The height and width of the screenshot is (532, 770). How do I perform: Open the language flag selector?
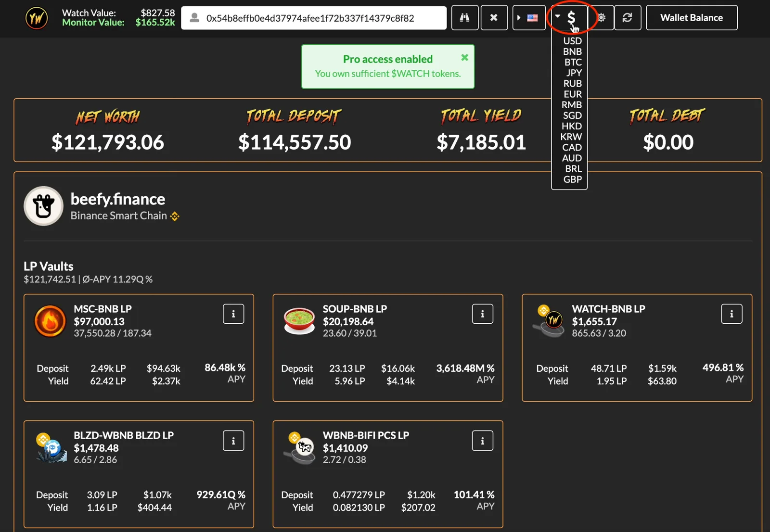pos(529,18)
